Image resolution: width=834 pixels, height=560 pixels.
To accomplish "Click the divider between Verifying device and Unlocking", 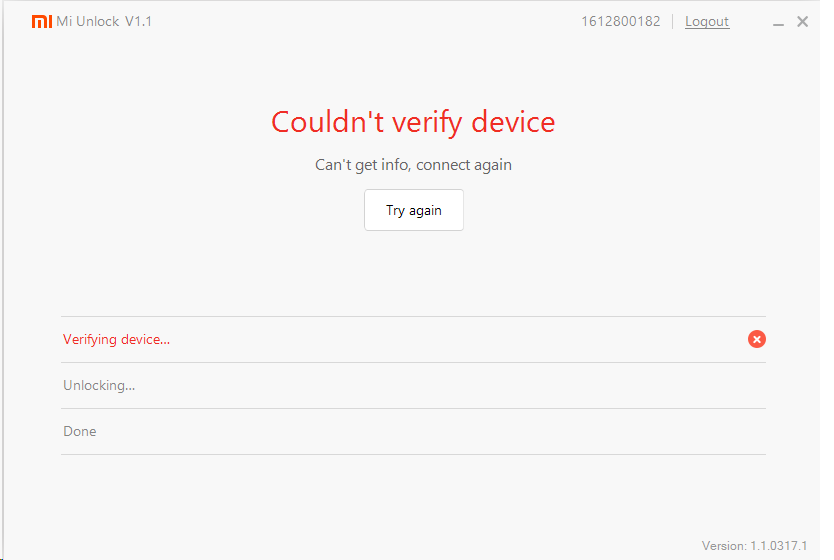I will (x=413, y=363).
